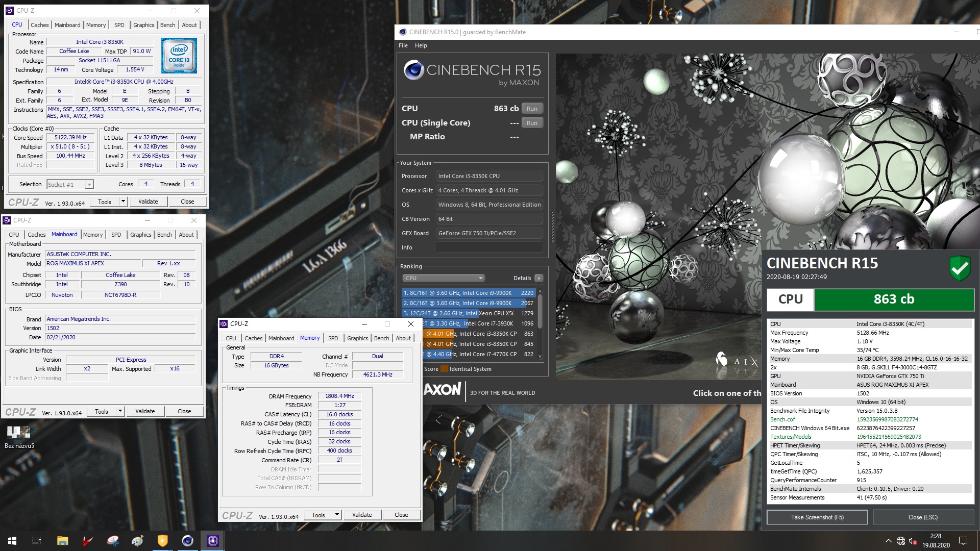Click the Intel Core i3 logo in CPU-Z

pos(179,56)
